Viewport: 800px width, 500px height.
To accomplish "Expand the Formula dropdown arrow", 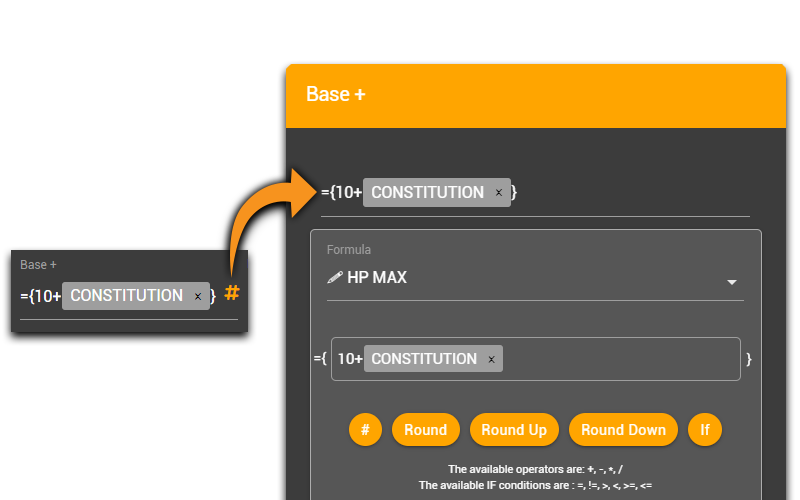I will click(x=731, y=283).
